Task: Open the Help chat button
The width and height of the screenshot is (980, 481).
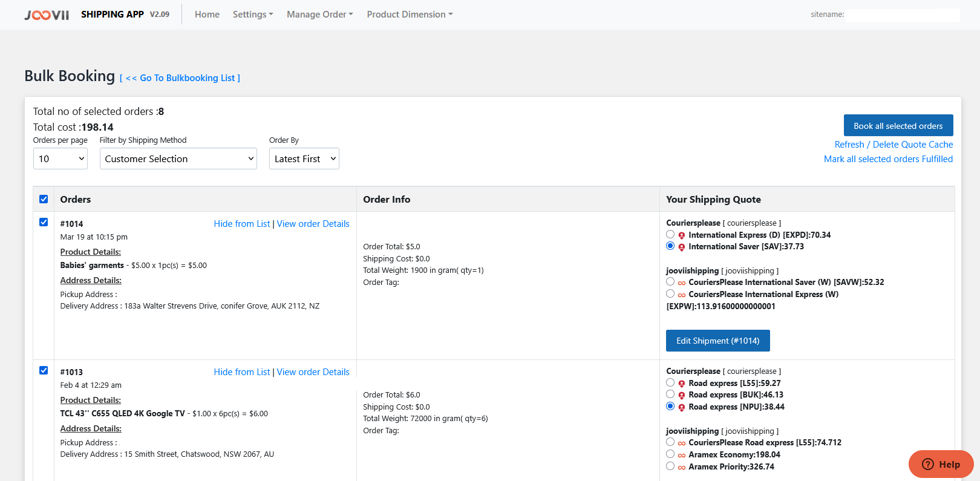Action: (941, 464)
